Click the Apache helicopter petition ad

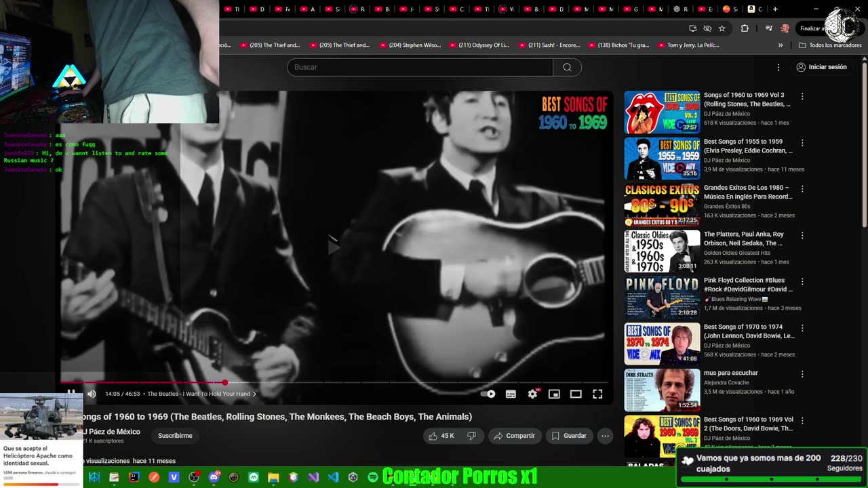(x=41, y=441)
